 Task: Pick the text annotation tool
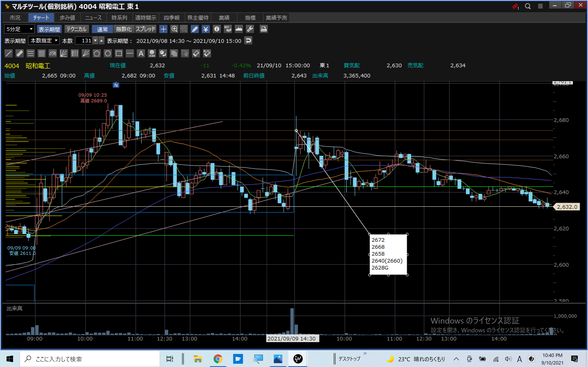point(141,53)
